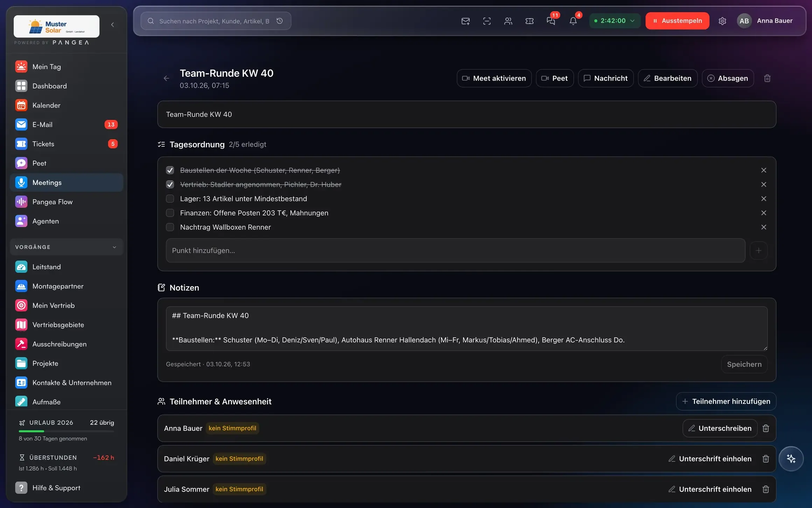Click Teilnehmer hinzufügen button
The height and width of the screenshot is (508, 812).
point(726,401)
